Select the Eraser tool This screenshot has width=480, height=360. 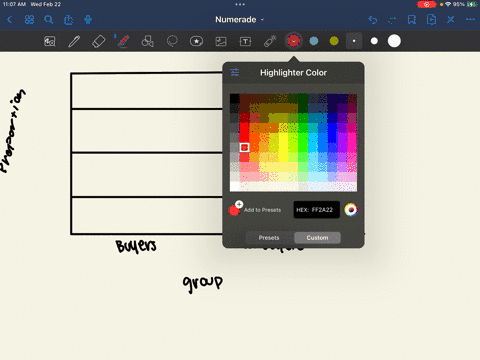[98, 41]
